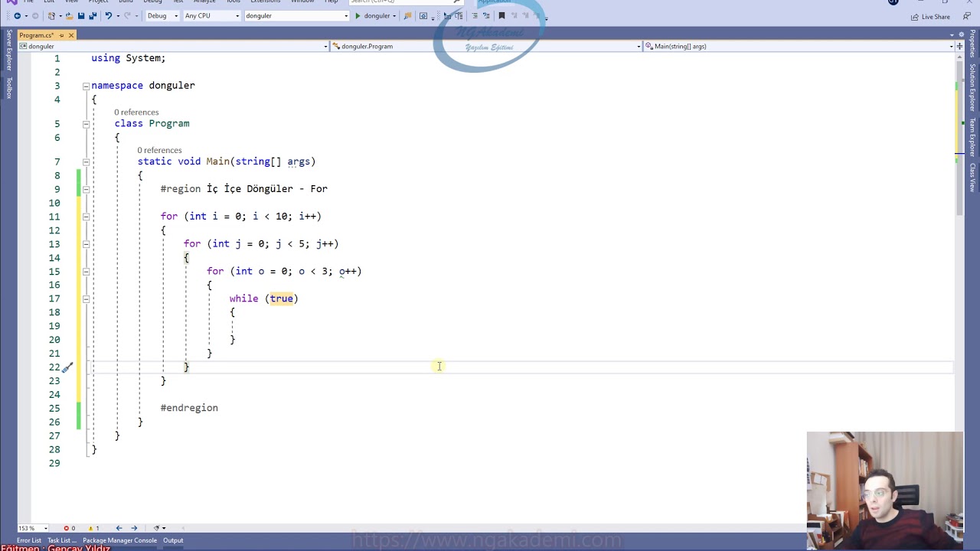The width and height of the screenshot is (980, 551).
Task: Open the Solution Explorer side tab
Action: click(973, 86)
